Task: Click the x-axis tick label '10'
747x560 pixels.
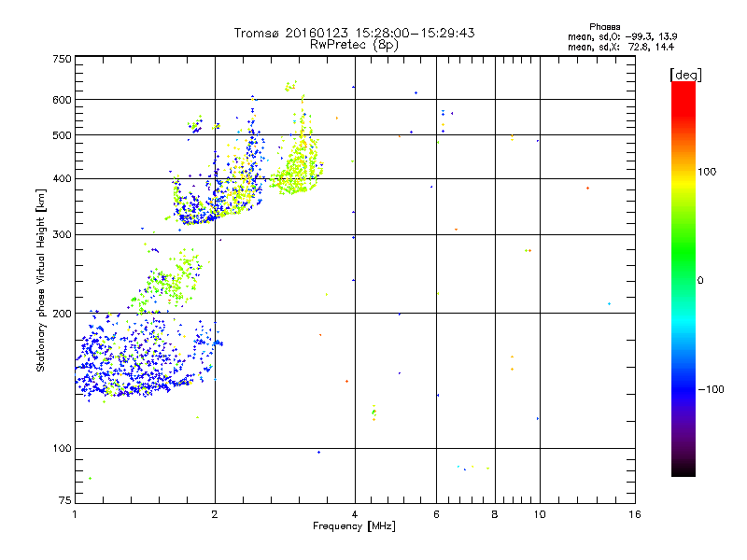Action: (x=540, y=514)
